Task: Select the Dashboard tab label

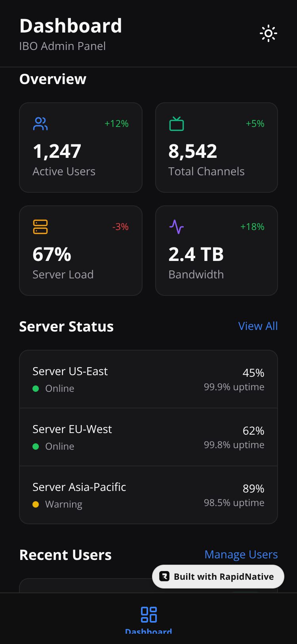Action: click(x=148, y=631)
